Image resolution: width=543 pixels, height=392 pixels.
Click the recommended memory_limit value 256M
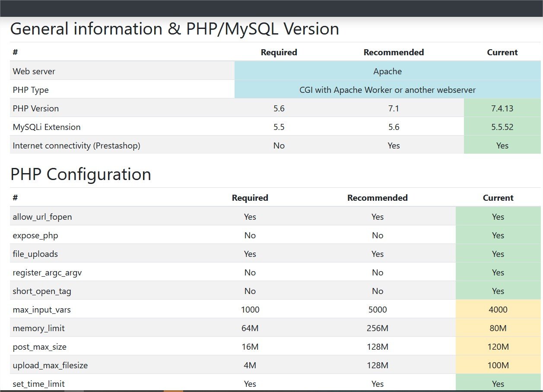(377, 328)
